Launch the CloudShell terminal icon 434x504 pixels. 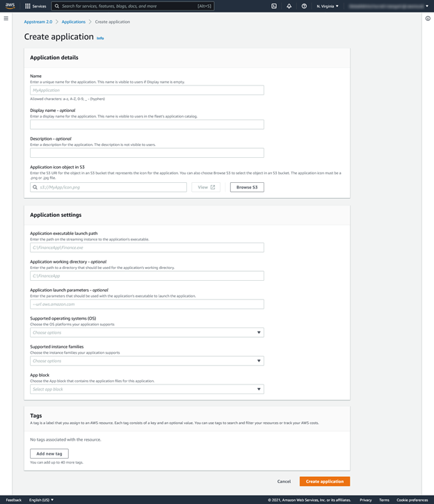pyautogui.click(x=274, y=6)
